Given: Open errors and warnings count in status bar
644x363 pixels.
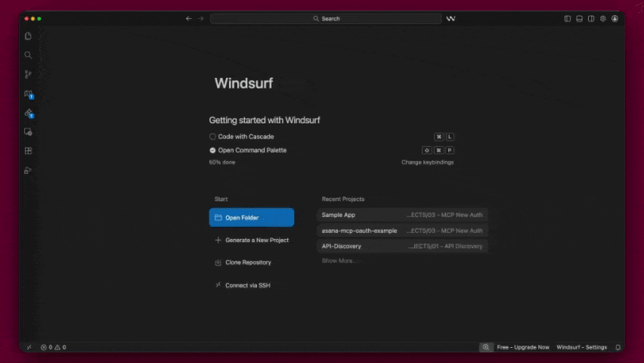Looking at the screenshot, I should click(x=54, y=347).
